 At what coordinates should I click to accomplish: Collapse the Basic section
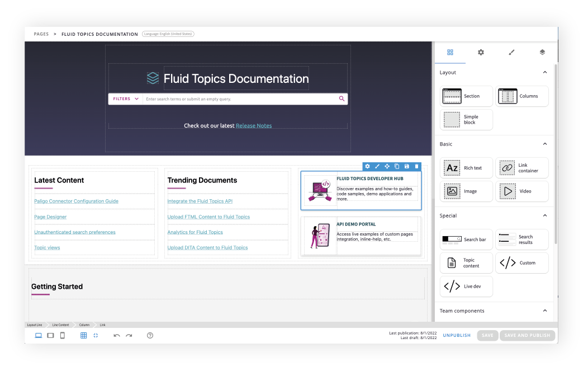545,144
